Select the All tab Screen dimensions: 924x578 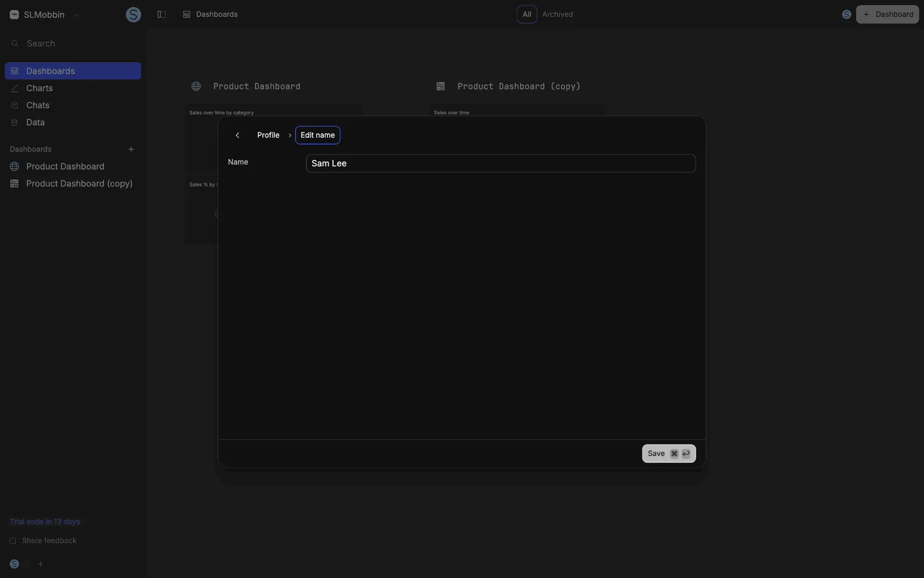click(526, 14)
